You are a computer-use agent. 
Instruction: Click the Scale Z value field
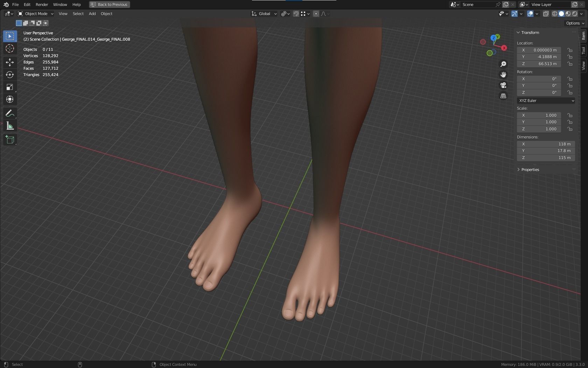[539, 129]
